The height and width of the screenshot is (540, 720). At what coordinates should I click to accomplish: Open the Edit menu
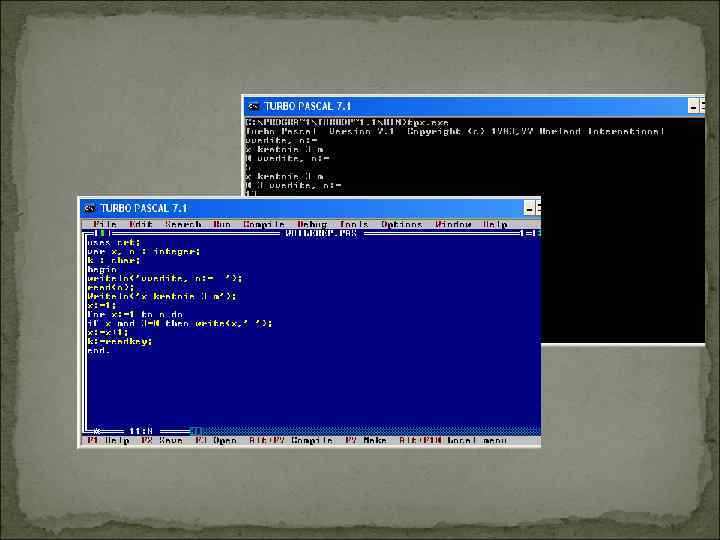(141, 224)
